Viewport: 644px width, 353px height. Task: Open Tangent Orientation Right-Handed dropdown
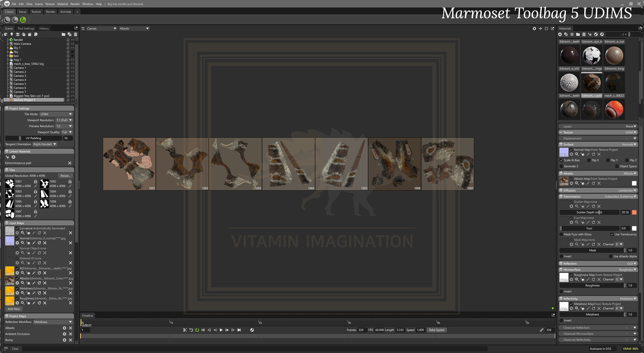pos(45,144)
